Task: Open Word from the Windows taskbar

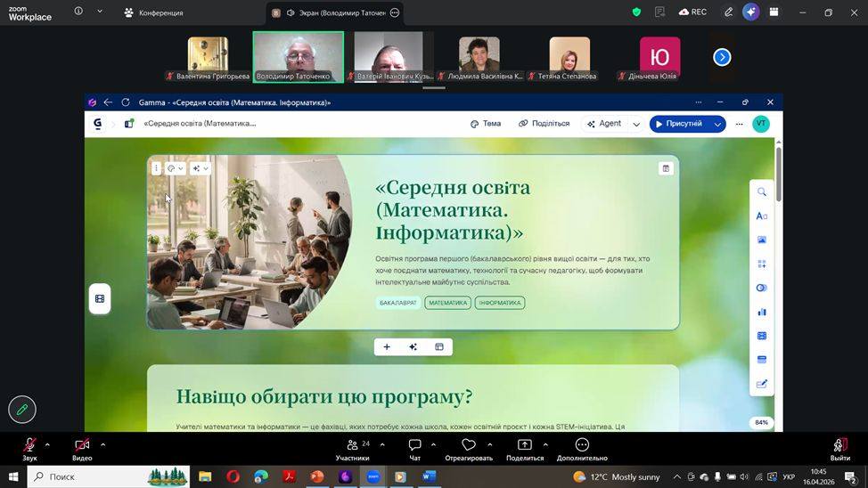Action: 428,476
